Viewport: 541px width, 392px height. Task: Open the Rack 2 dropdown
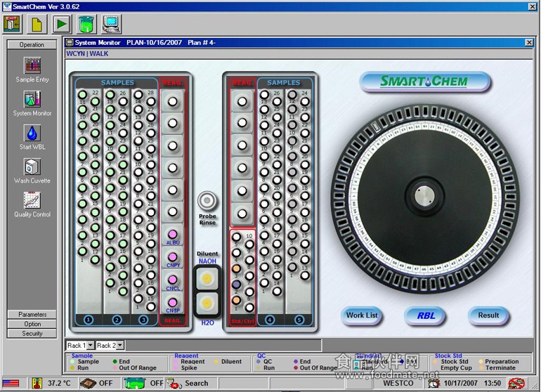tap(120, 345)
